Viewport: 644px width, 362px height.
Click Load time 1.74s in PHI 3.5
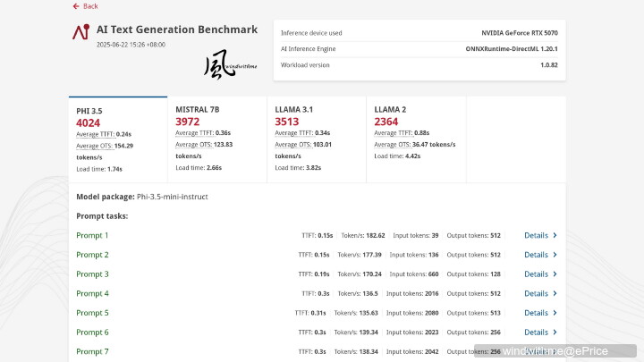pos(99,169)
